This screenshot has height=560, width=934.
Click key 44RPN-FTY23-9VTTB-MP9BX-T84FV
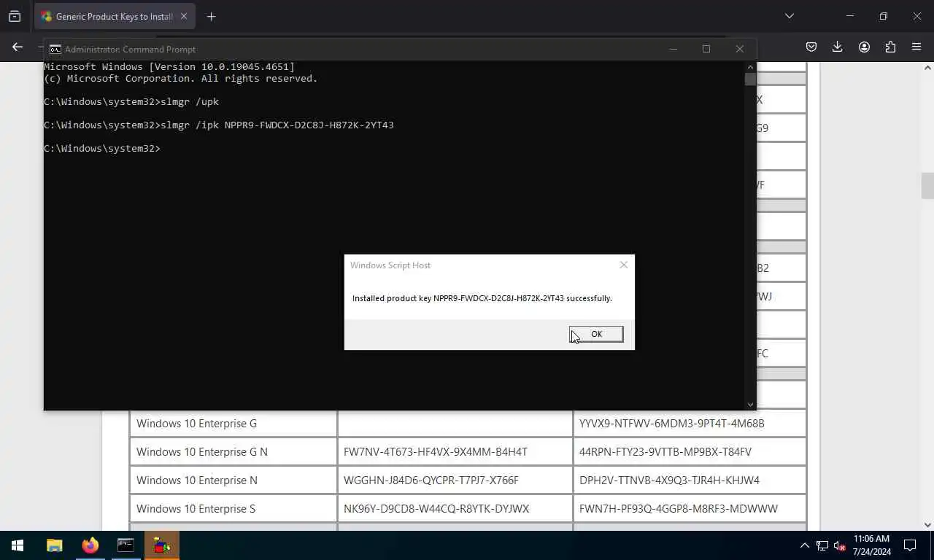[665, 452]
